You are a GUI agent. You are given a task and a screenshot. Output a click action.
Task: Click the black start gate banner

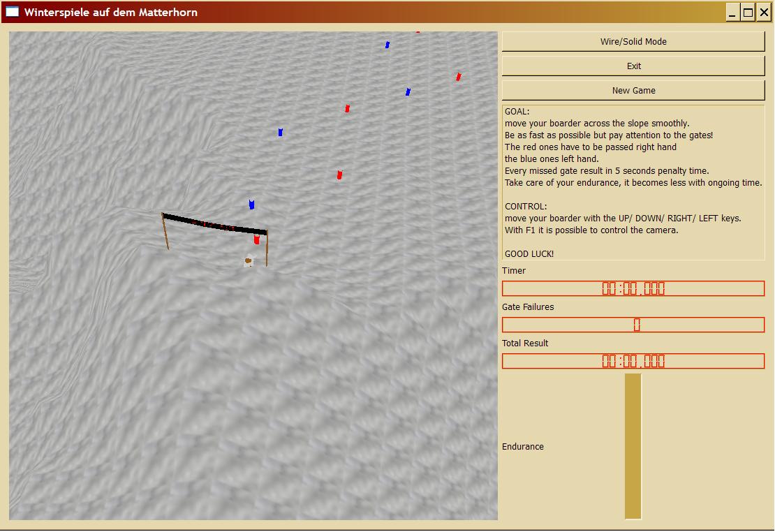pos(214,224)
